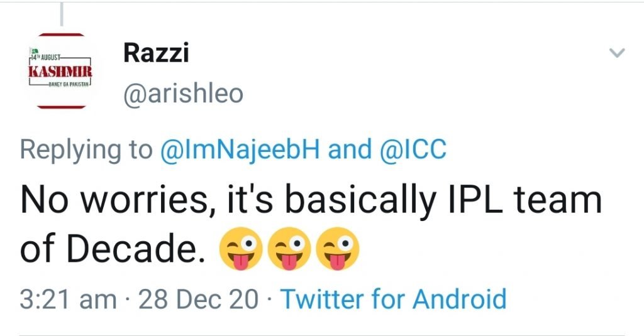The image size is (644, 336).
Task: Open the Twitter for Android source link
Action: 393,299
